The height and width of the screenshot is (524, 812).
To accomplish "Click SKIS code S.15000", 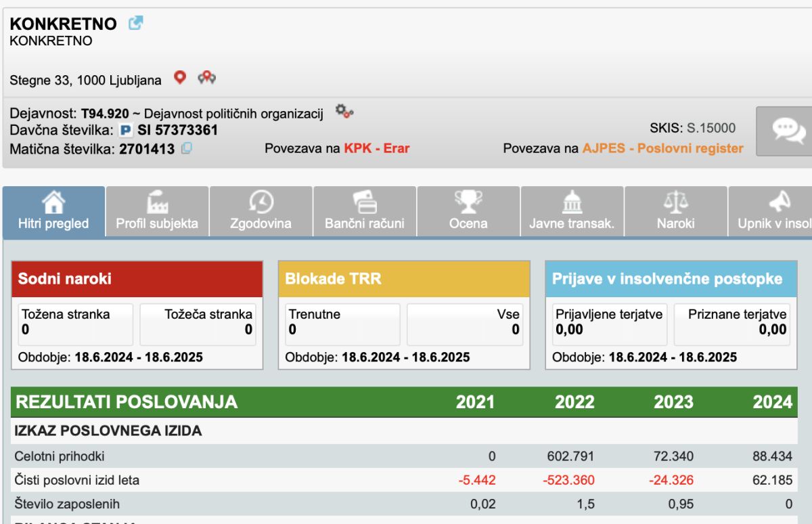I will pyautogui.click(x=711, y=128).
